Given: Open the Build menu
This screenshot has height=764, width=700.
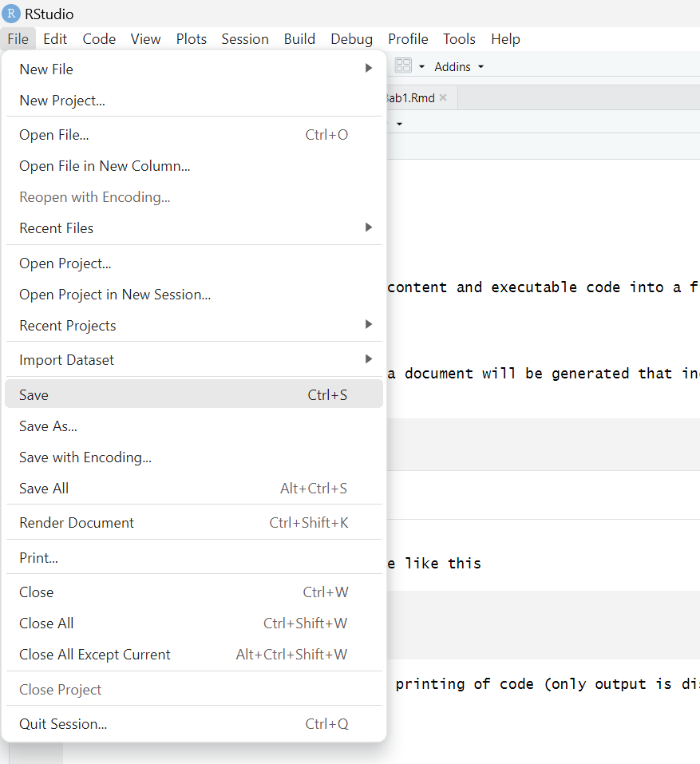Looking at the screenshot, I should [x=299, y=39].
